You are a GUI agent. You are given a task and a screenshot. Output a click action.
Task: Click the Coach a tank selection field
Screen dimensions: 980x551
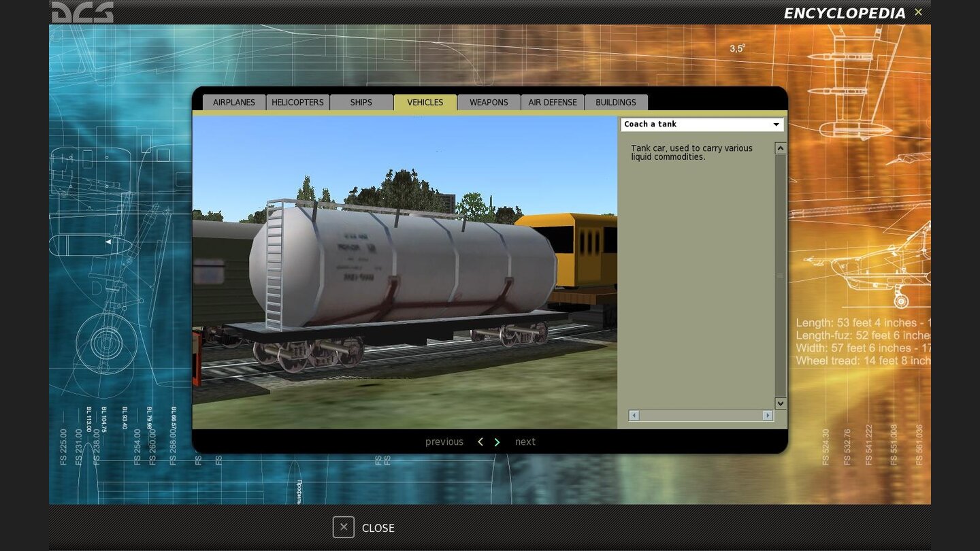click(x=702, y=124)
